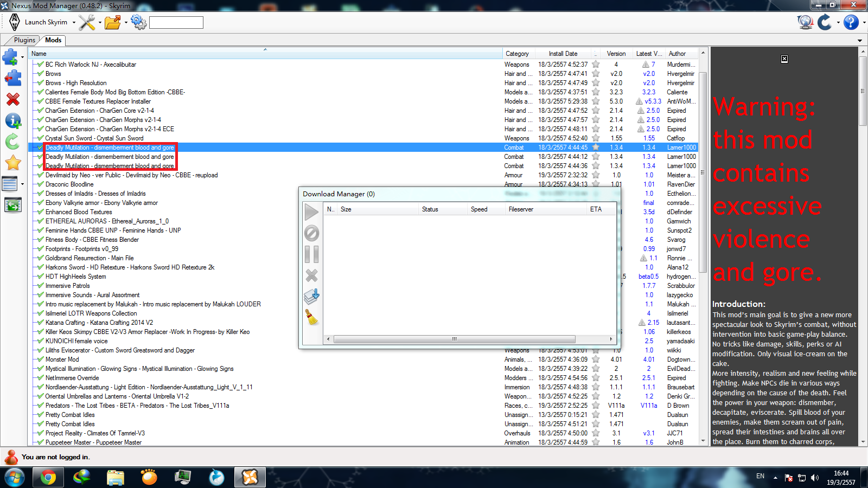Sort mods by the Name column header
The image size is (868, 488).
coord(265,54)
